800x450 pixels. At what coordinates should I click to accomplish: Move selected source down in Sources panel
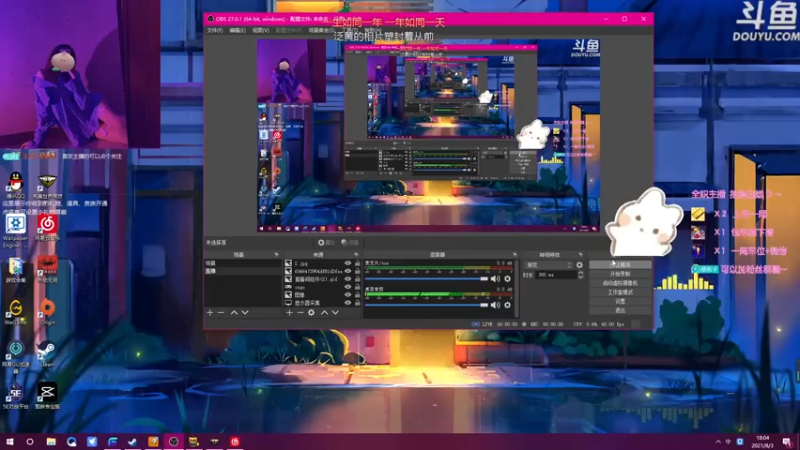click(335, 312)
